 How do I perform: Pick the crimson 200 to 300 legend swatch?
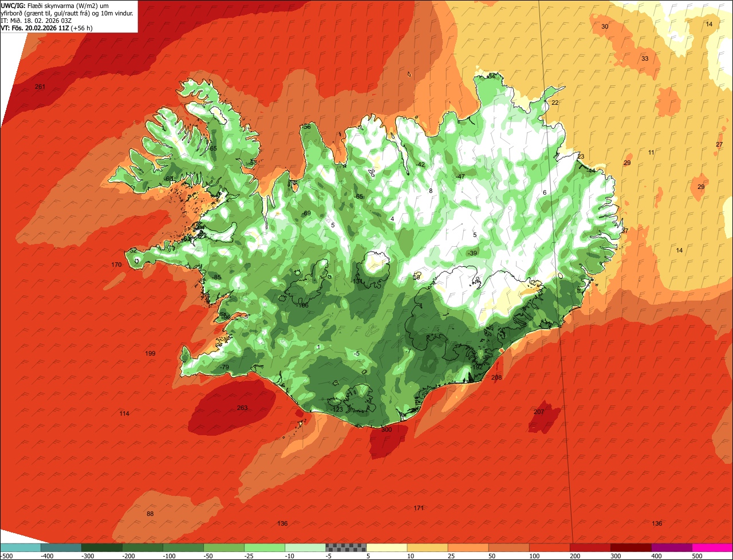click(x=590, y=547)
